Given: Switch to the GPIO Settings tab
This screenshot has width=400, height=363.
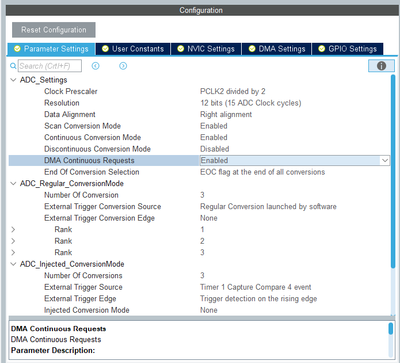Looking at the screenshot, I should pos(348,49).
